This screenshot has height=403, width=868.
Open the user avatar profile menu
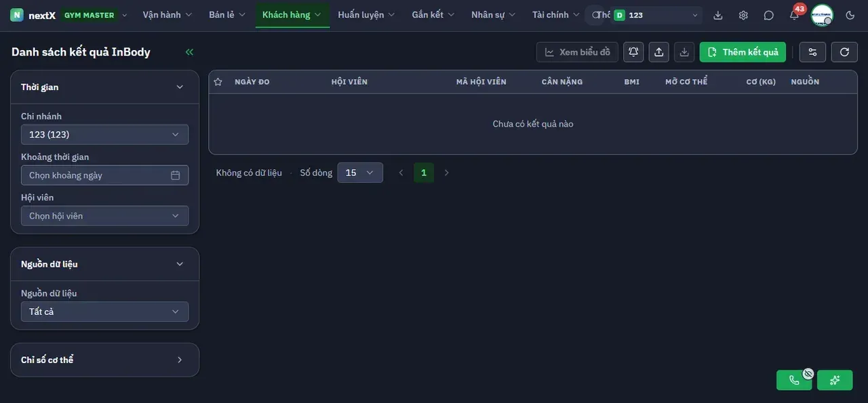822,15
